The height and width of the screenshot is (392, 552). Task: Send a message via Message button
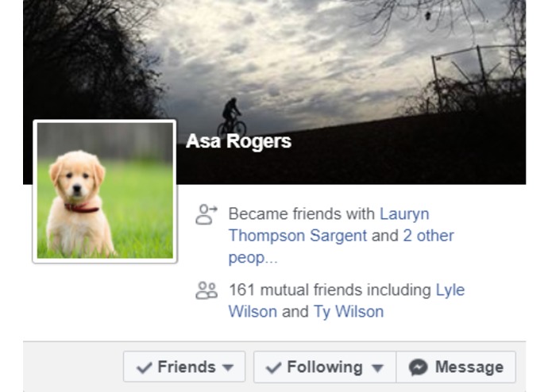(x=456, y=367)
